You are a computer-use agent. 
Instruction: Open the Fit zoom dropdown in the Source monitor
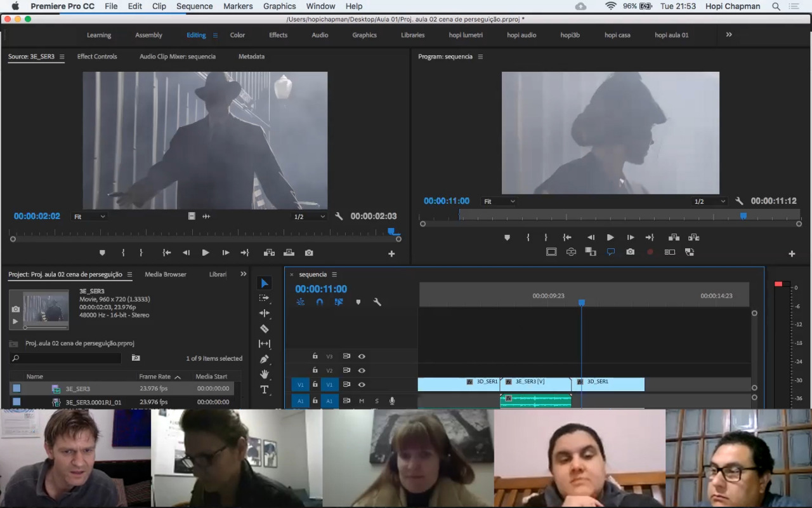point(89,216)
